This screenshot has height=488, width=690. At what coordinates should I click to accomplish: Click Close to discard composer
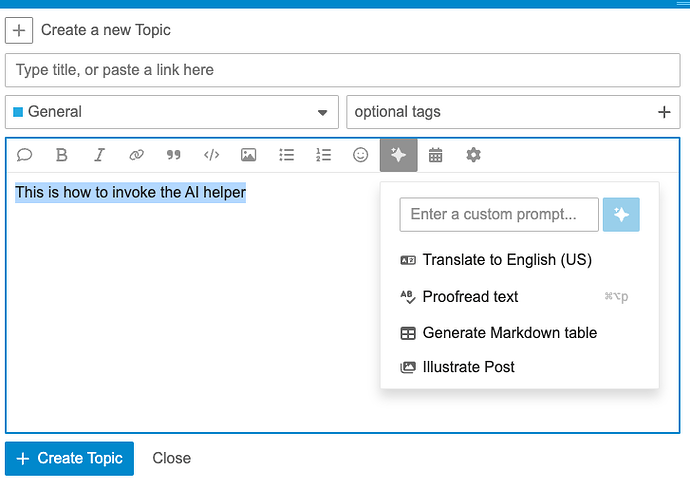(x=172, y=459)
